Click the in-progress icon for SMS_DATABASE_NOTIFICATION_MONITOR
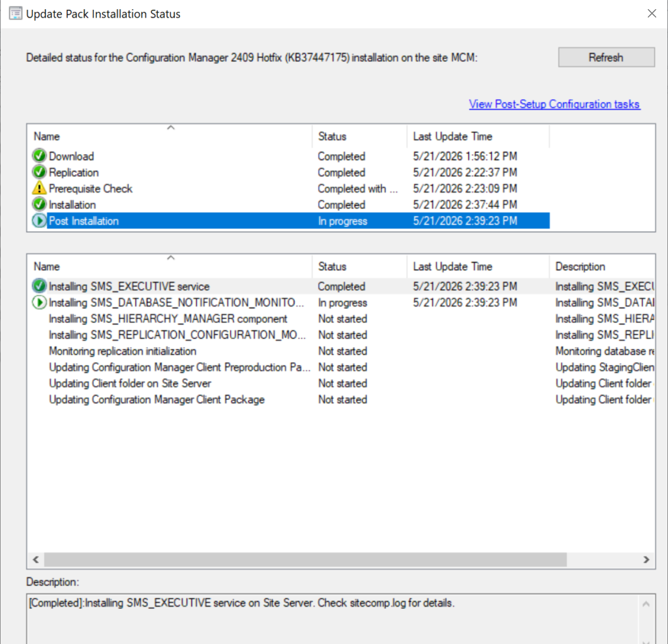The width and height of the screenshot is (668, 644). (x=39, y=303)
